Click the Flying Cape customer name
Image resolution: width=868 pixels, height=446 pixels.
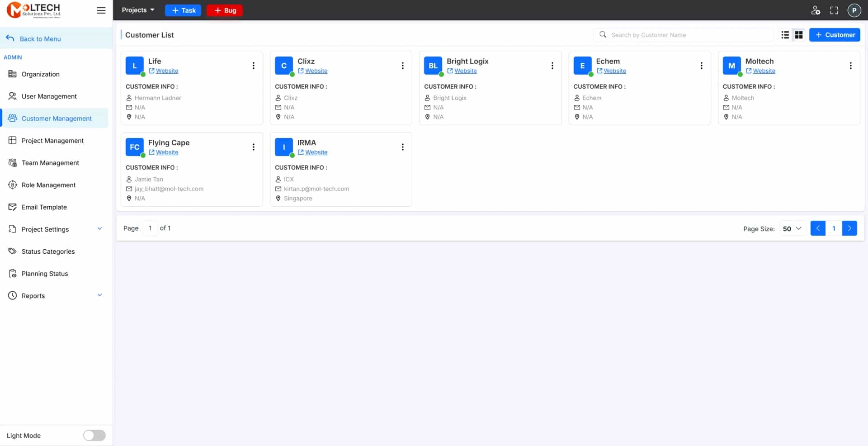(x=169, y=142)
